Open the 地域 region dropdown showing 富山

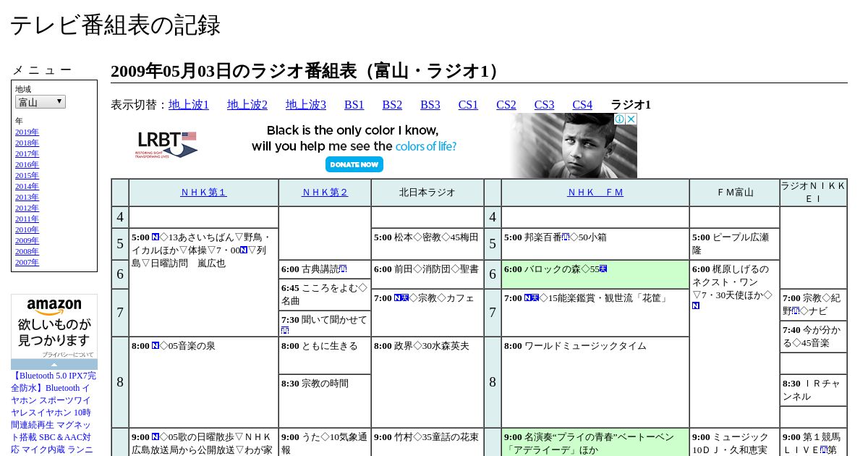(41, 102)
